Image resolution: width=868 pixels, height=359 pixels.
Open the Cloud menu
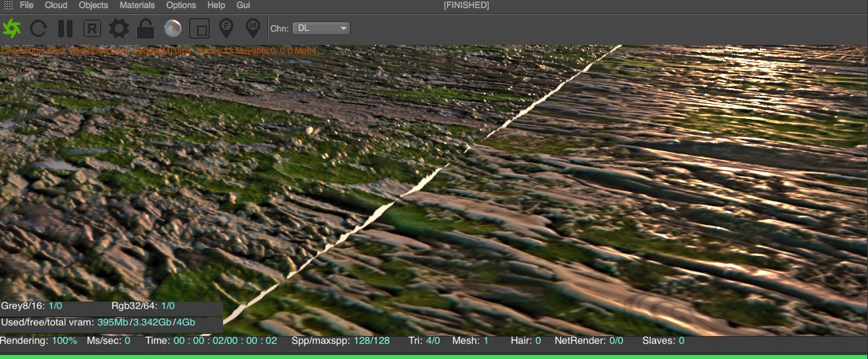pos(55,5)
